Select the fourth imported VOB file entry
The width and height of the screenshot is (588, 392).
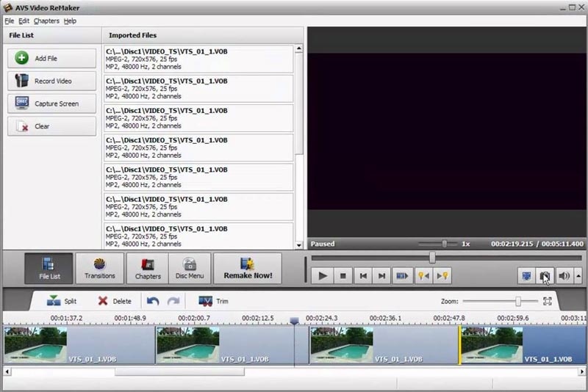pos(198,148)
